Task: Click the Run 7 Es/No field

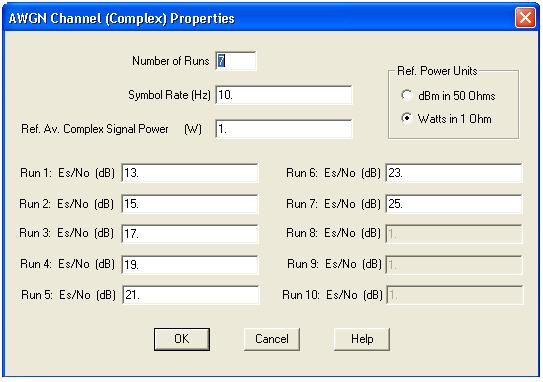Action: 454,204
